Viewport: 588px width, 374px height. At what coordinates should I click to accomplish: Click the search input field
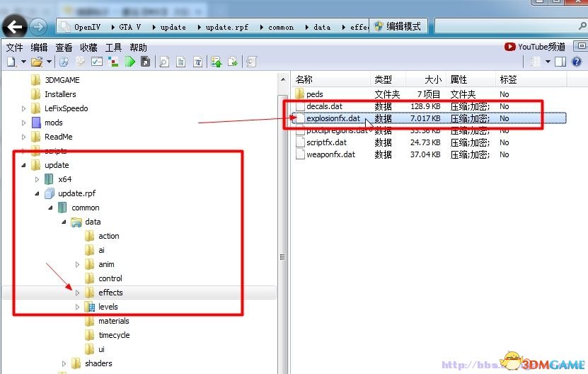click(x=505, y=26)
